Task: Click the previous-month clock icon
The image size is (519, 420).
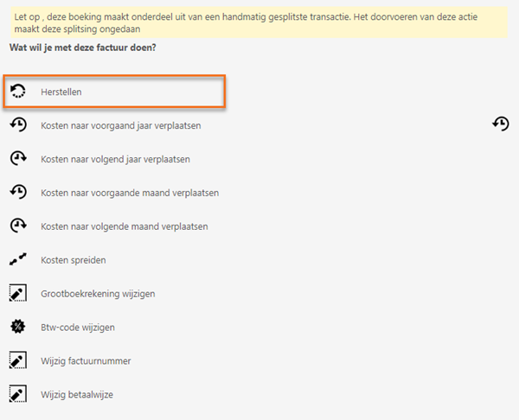Action: (x=18, y=192)
